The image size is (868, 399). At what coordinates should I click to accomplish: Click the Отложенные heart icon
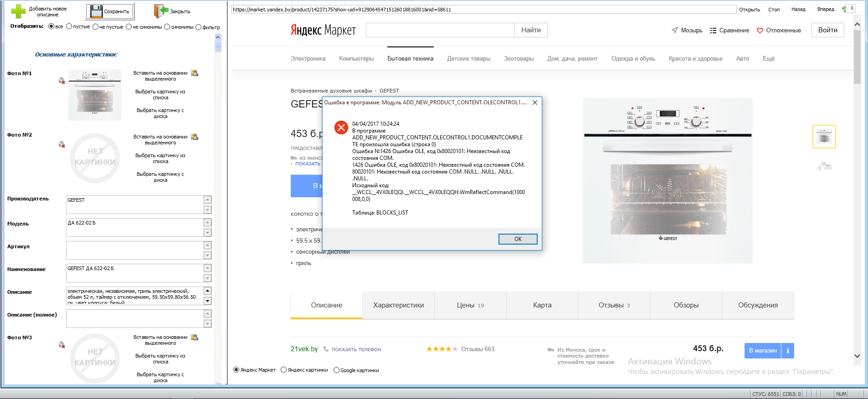click(x=760, y=31)
